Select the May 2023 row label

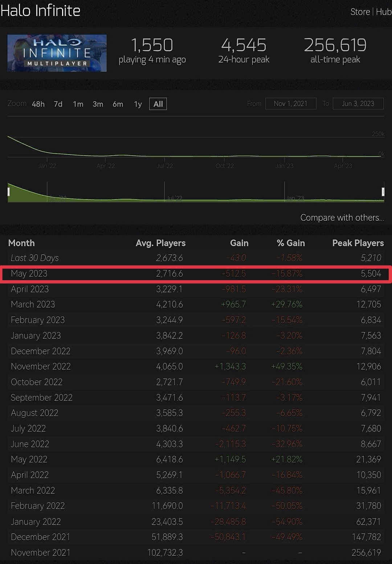tap(29, 274)
